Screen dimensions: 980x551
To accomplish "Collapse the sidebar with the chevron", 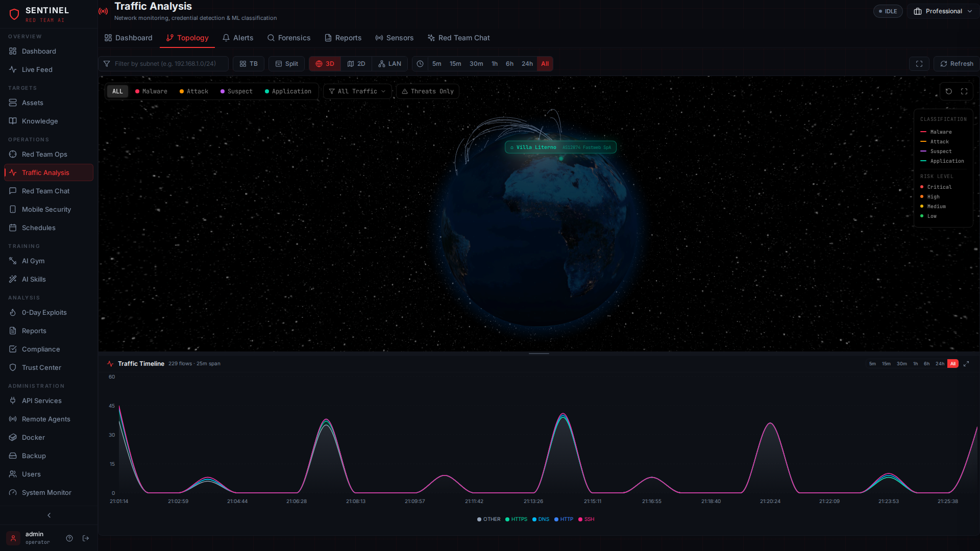I will (x=48, y=515).
